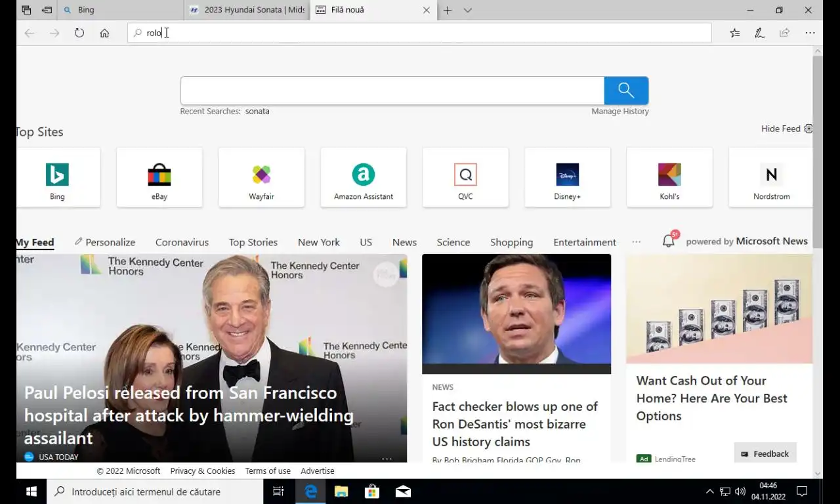Click the blue search magnifier button
840x504 pixels.
[626, 91]
